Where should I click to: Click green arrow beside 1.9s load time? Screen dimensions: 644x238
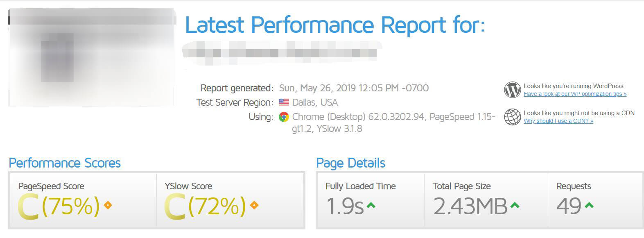click(x=371, y=205)
